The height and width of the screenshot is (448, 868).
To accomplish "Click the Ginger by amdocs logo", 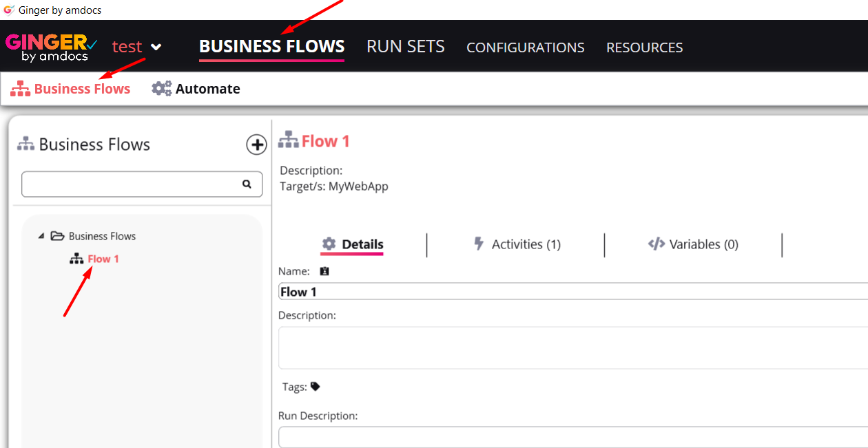I will pyautogui.click(x=51, y=47).
